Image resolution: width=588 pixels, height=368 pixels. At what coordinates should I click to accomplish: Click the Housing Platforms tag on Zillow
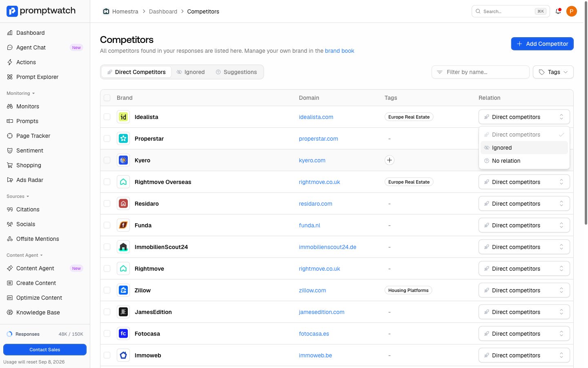[x=408, y=290]
